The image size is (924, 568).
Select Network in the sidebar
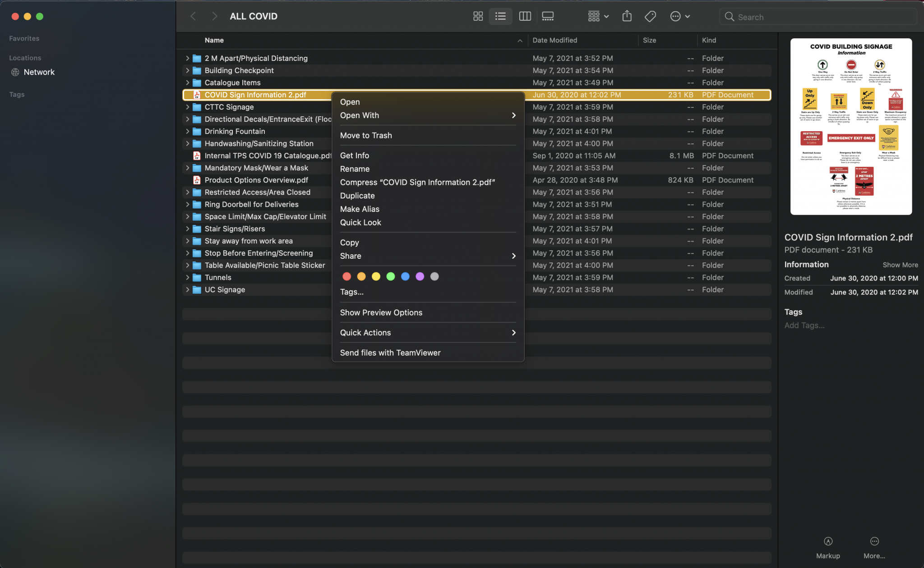coord(40,72)
